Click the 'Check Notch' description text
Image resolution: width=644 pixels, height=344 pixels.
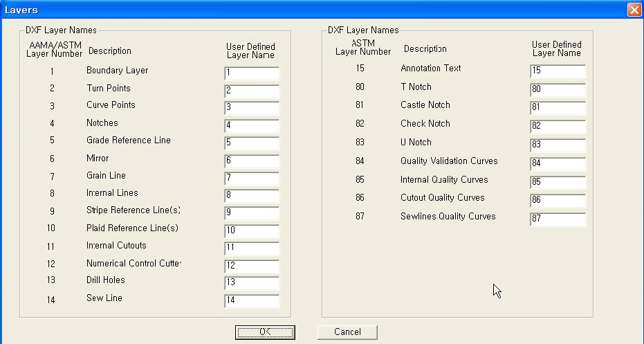425,124
